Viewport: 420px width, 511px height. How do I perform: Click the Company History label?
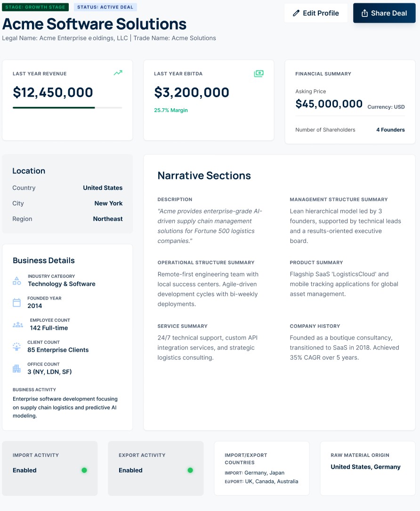pos(315,326)
